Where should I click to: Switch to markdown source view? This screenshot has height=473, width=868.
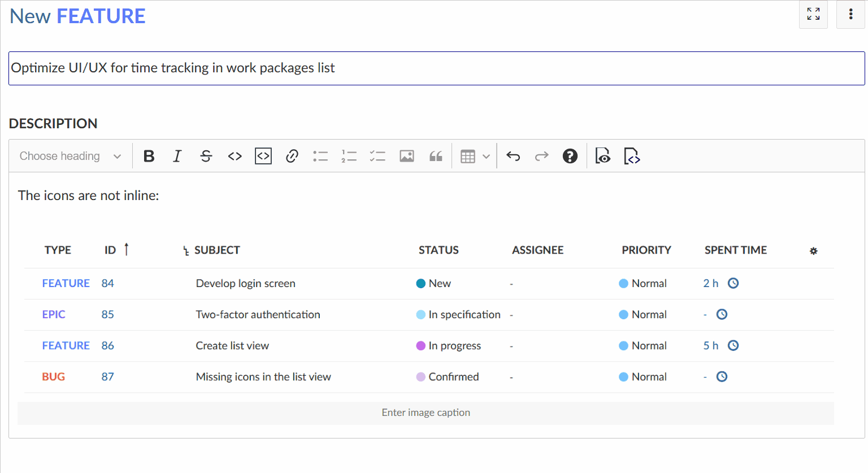tap(631, 156)
